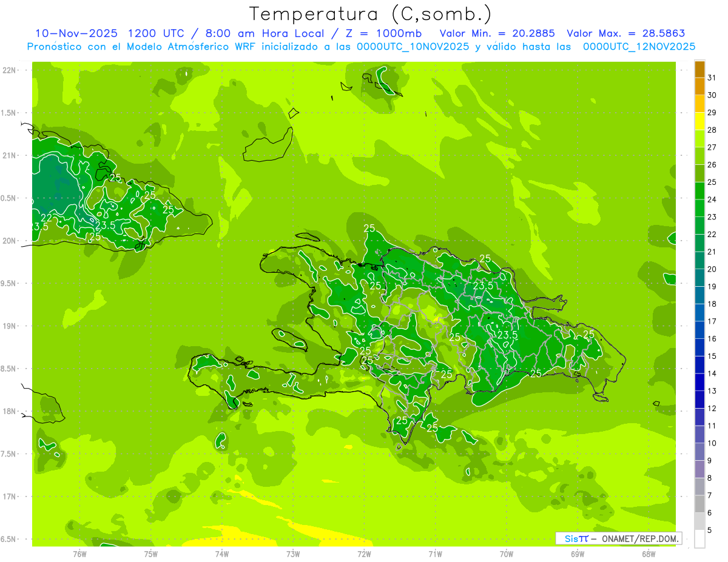Click the legend label "18"
The height and width of the screenshot is (562, 728).
[712, 304]
